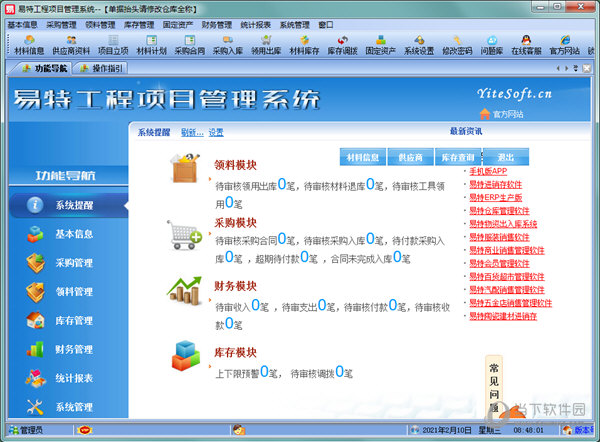Close the active document tab
The height and width of the screenshot is (442, 600).
pos(587,68)
